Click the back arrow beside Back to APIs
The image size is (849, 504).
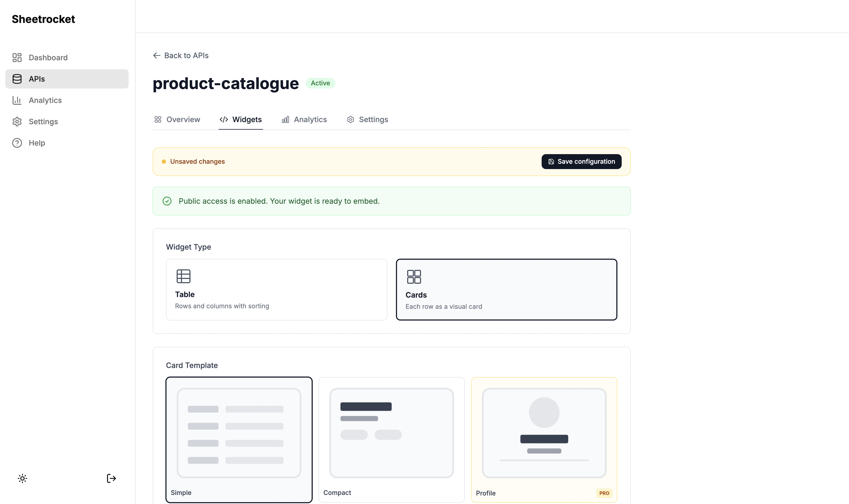pyautogui.click(x=157, y=55)
